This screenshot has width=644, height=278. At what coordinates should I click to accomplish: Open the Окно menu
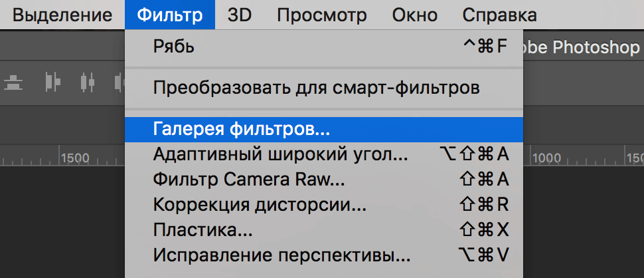coord(414,15)
